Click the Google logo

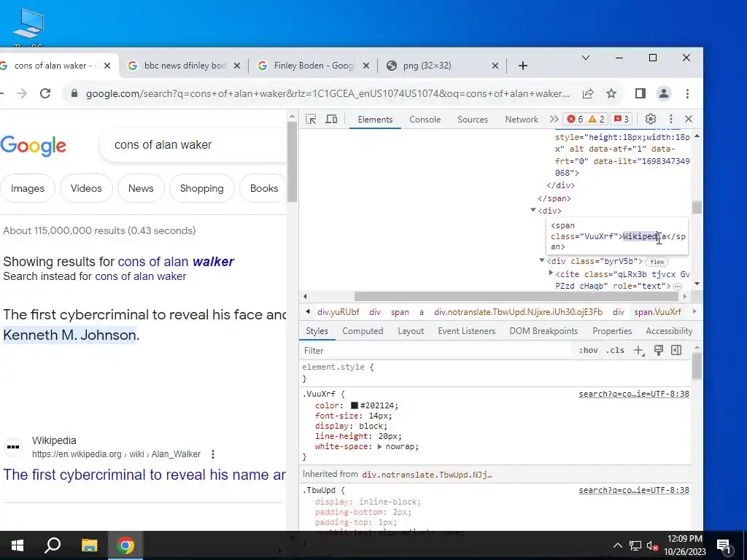(34, 146)
